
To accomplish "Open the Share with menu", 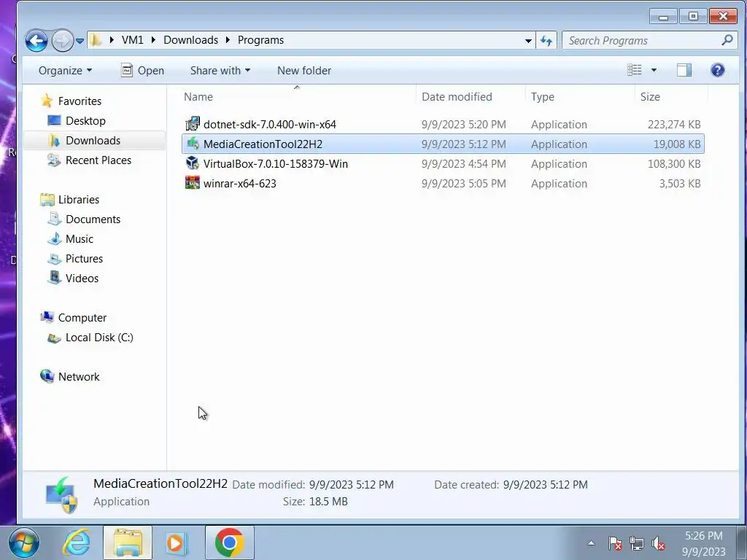I will point(220,71).
